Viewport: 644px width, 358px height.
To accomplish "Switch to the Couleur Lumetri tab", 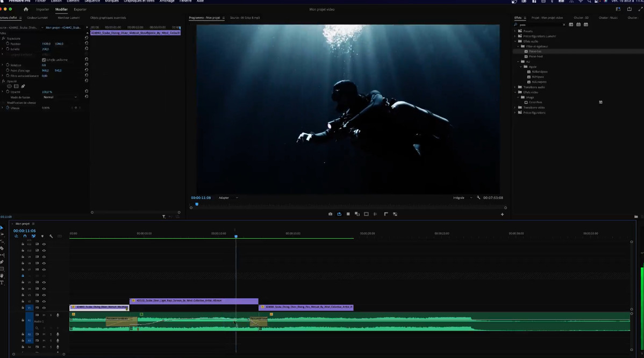I will 38,18.
